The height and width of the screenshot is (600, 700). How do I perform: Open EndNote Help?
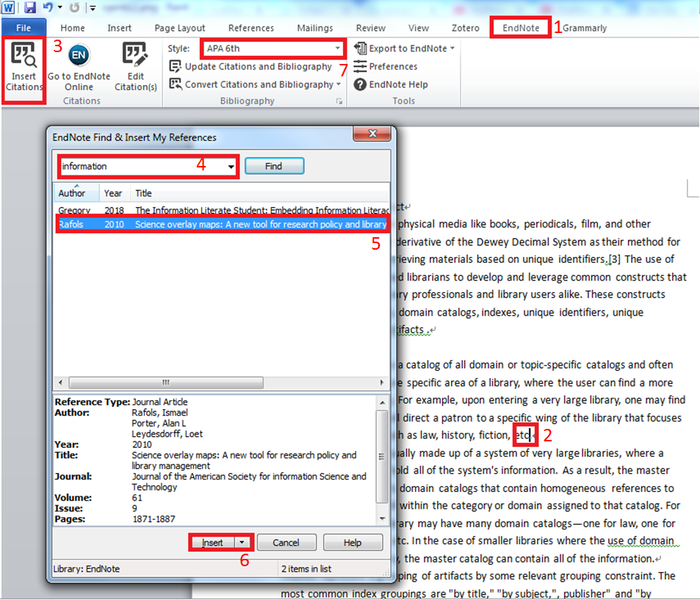(x=391, y=84)
